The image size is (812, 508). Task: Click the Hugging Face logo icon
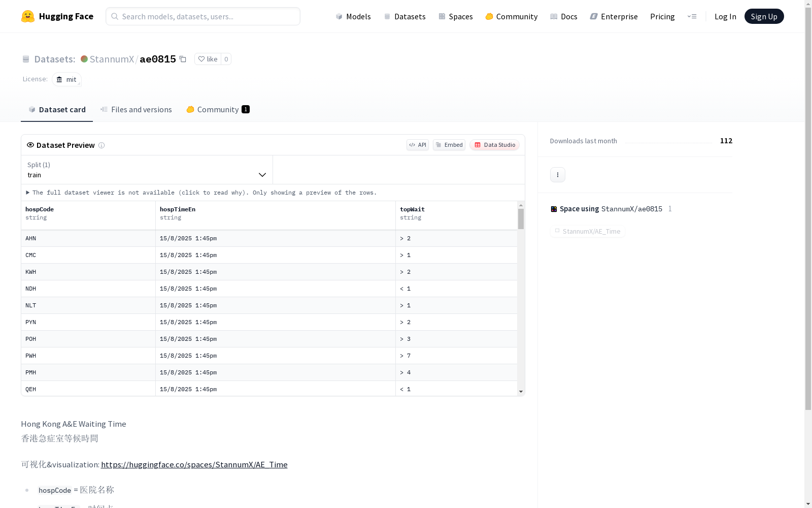coord(28,16)
